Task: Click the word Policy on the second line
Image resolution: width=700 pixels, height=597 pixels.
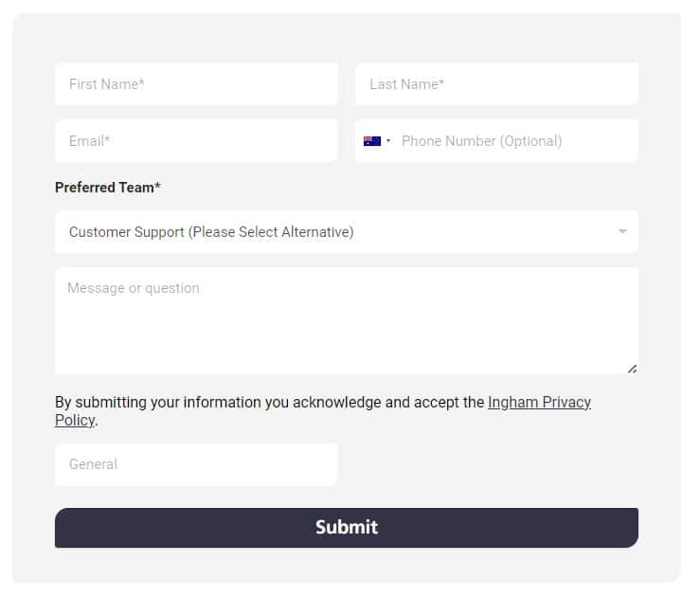Action: 75,421
